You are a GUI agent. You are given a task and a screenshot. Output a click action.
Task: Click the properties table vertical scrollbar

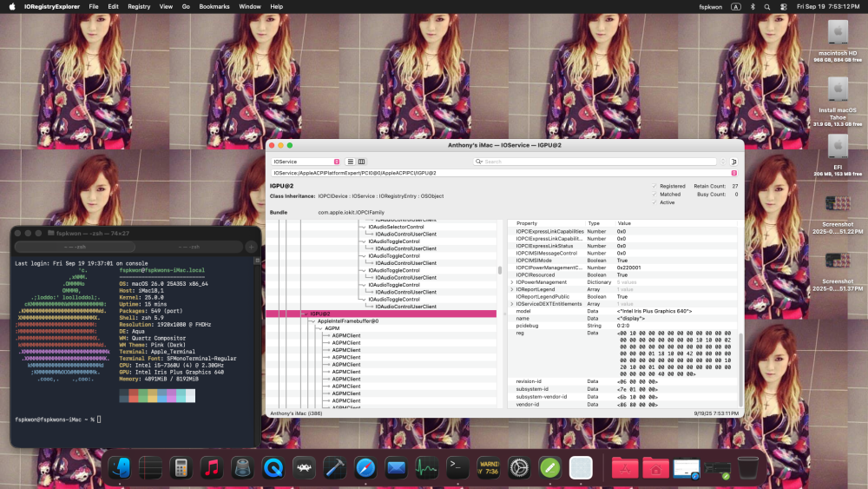[x=740, y=369]
